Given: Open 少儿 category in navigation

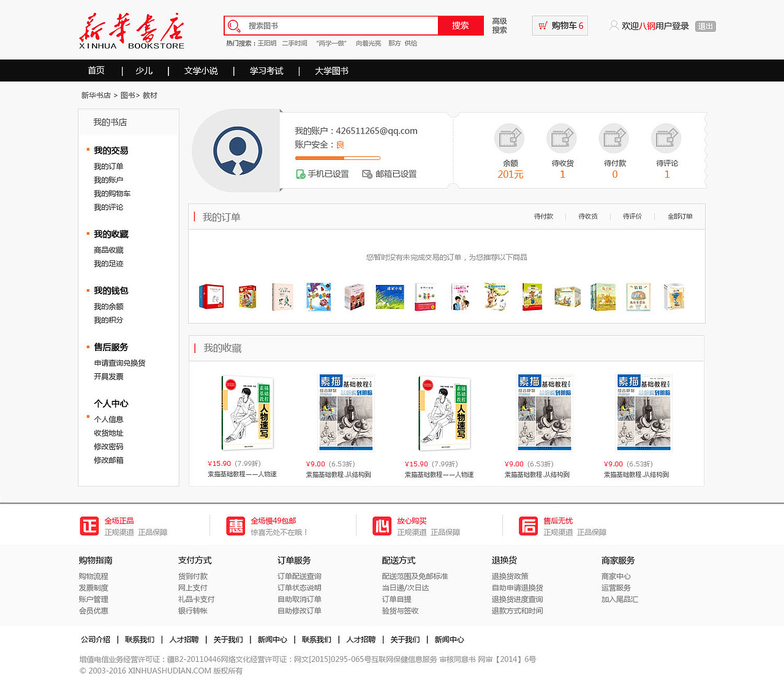Looking at the screenshot, I should 144,70.
